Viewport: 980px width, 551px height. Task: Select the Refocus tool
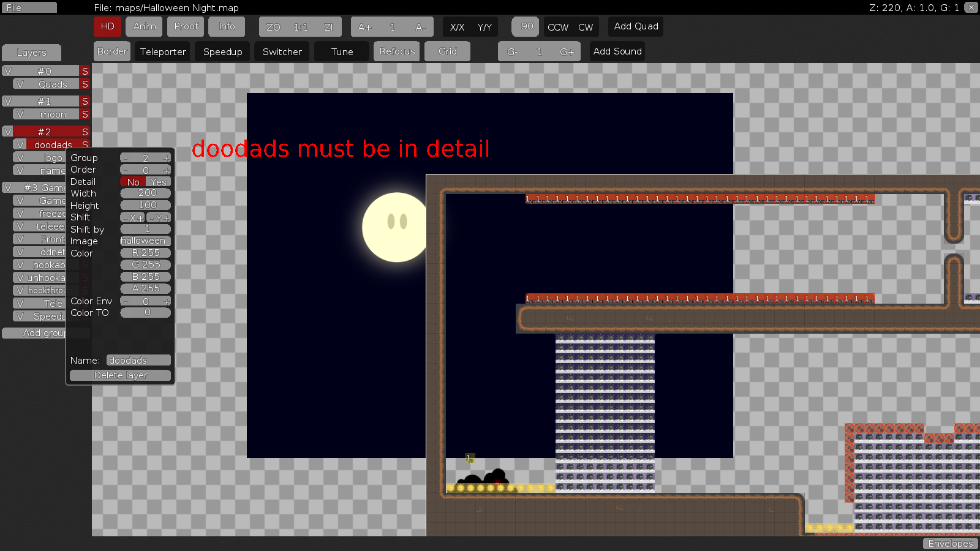(396, 51)
